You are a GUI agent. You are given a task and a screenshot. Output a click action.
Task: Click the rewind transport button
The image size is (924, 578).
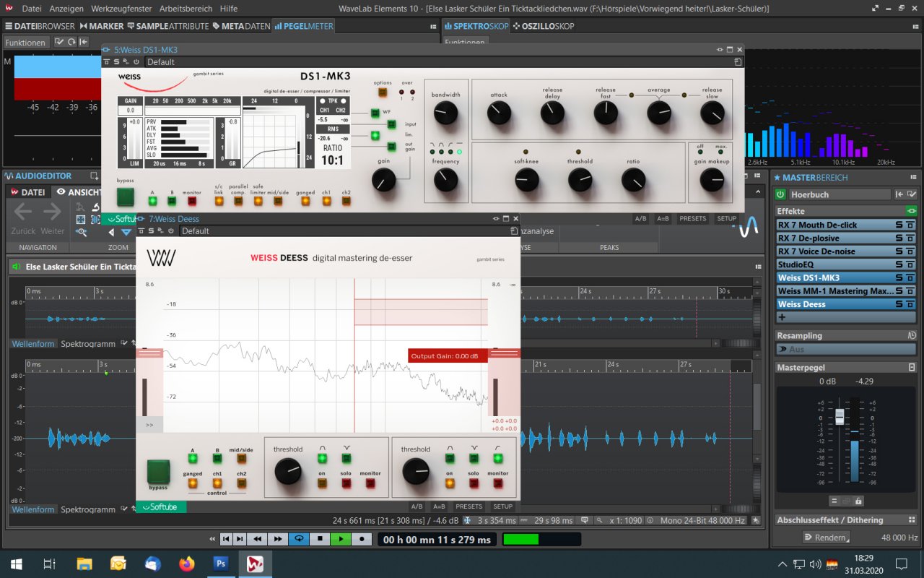pyautogui.click(x=257, y=539)
